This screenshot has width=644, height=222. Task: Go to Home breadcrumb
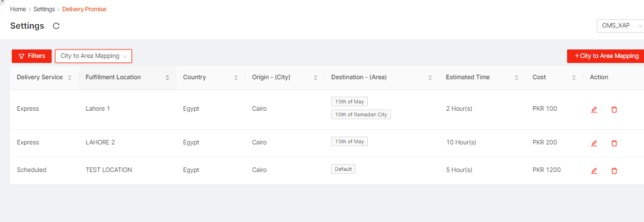tap(18, 9)
